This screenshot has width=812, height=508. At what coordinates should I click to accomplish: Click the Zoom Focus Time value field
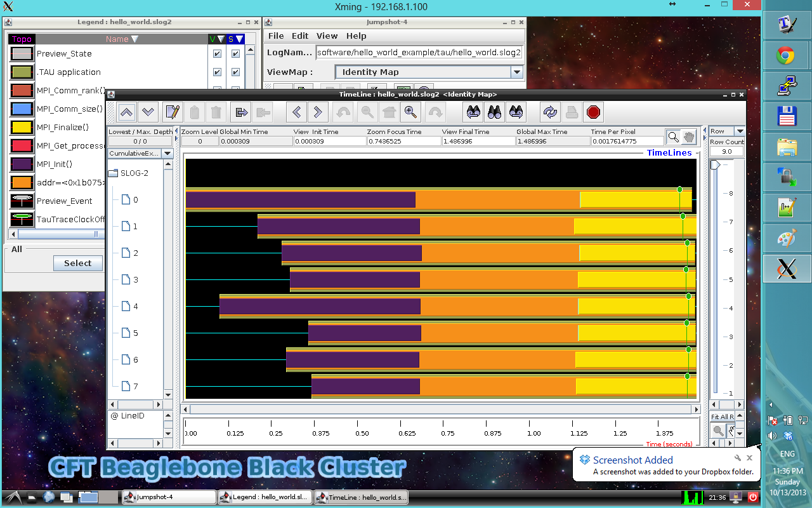[x=403, y=141]
